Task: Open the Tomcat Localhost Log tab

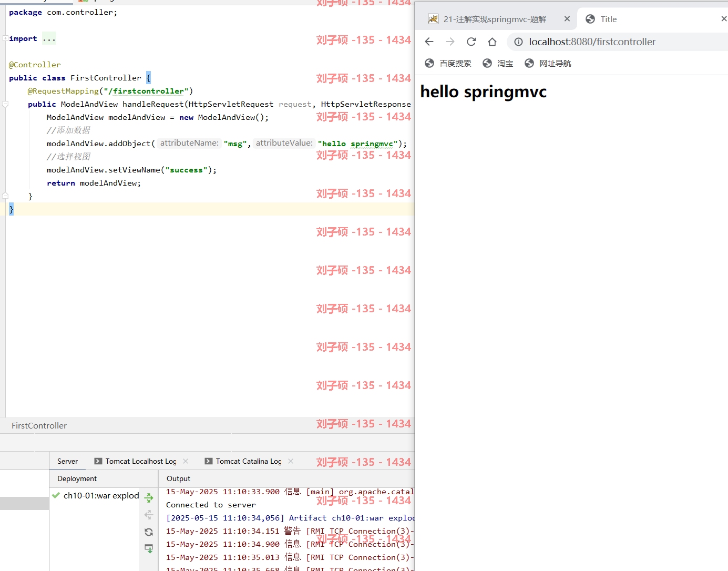Action: (x=141, y=461)
